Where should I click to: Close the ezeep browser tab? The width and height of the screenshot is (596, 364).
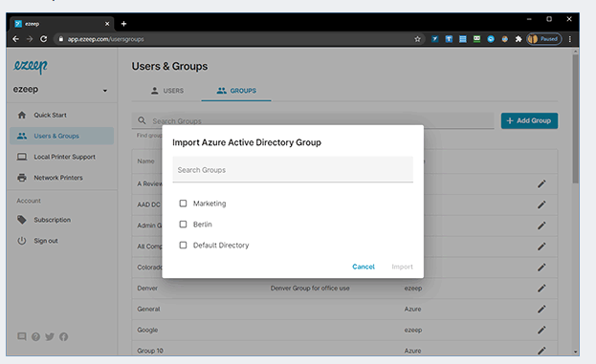click(x=107, y=24)
